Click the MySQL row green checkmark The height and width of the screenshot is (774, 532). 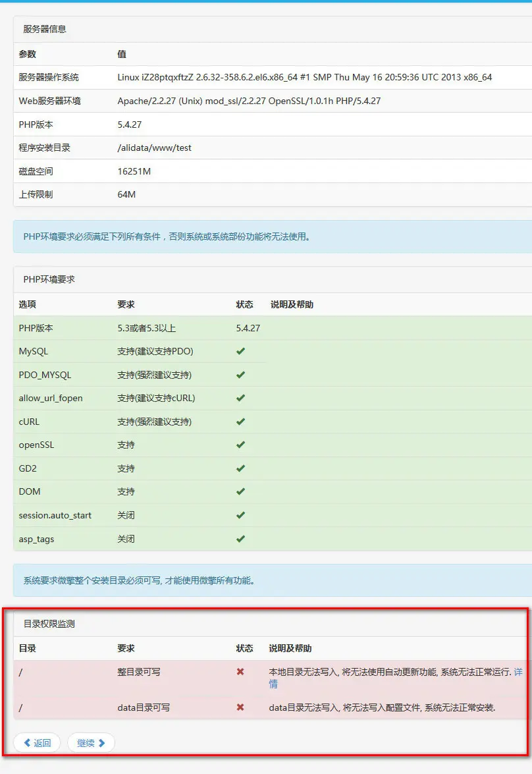pyautogui.click(x=240, y=351)
